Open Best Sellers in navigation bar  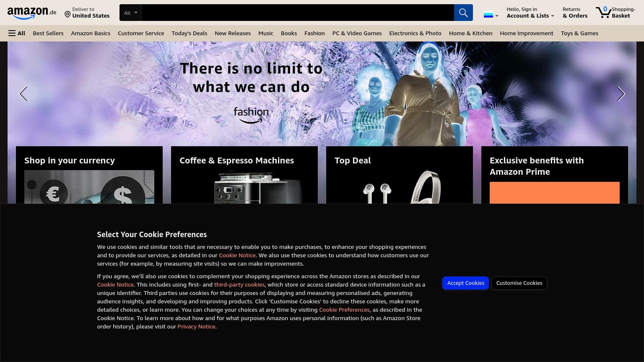point(48,33)
